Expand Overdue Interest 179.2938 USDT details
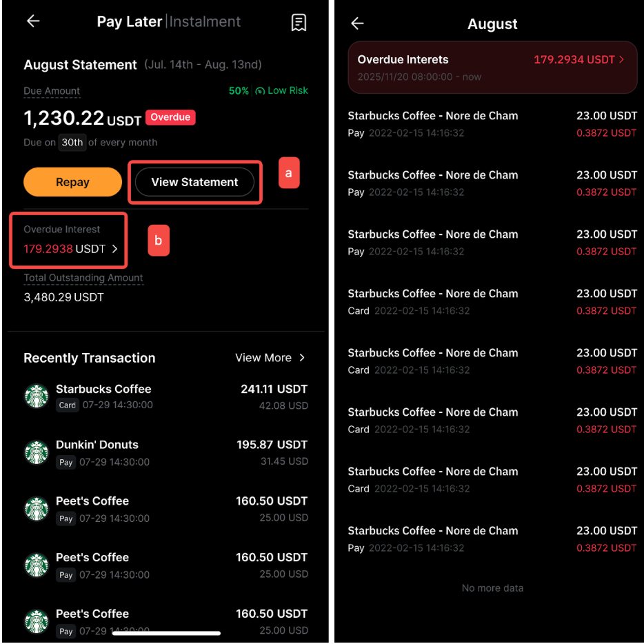This screenshot has width=644, height=644. tap(70, 249)
